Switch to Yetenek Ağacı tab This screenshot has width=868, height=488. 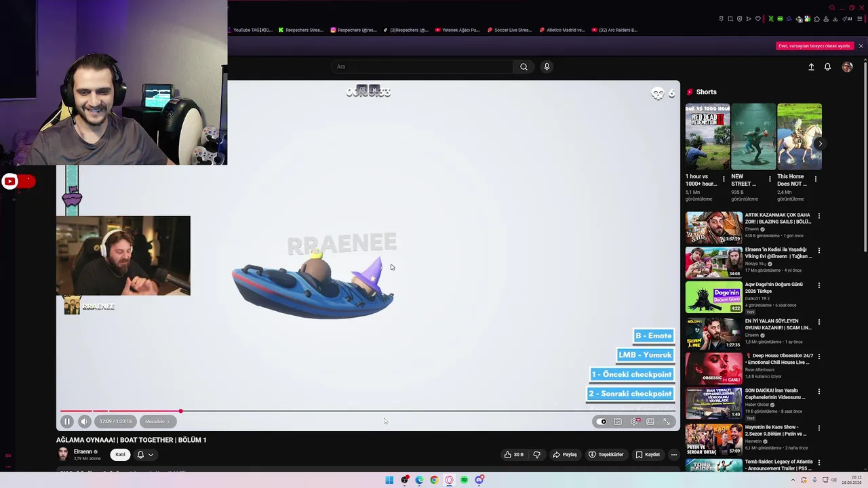tap(458, 30)
